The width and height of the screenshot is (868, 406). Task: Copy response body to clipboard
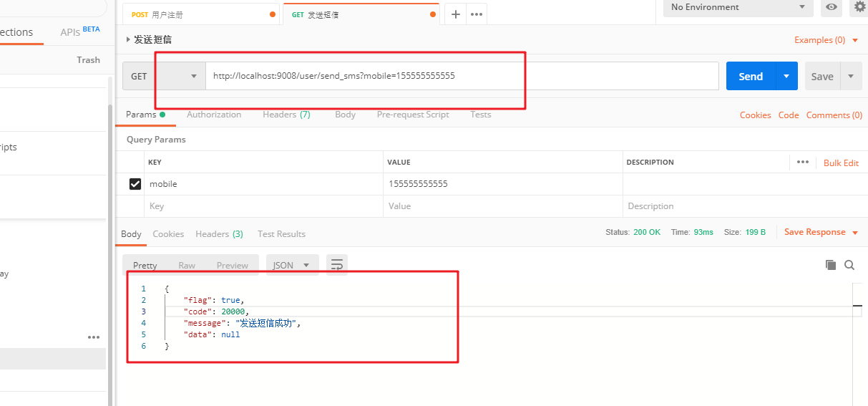click(x=831, y=265)
